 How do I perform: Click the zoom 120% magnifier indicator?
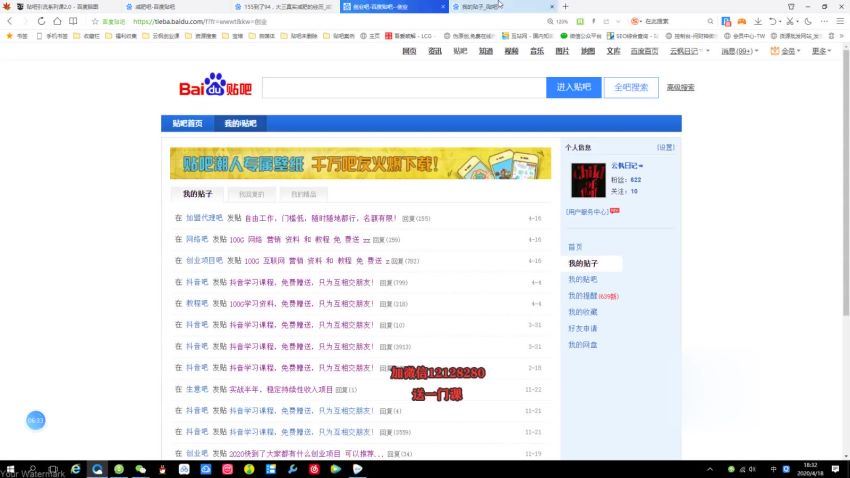557,22
